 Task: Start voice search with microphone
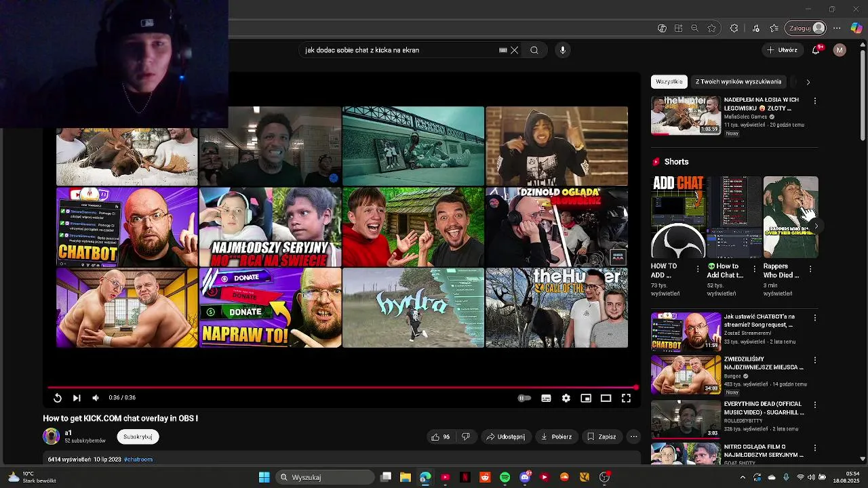pyautogui.click(x=562, y=50)
